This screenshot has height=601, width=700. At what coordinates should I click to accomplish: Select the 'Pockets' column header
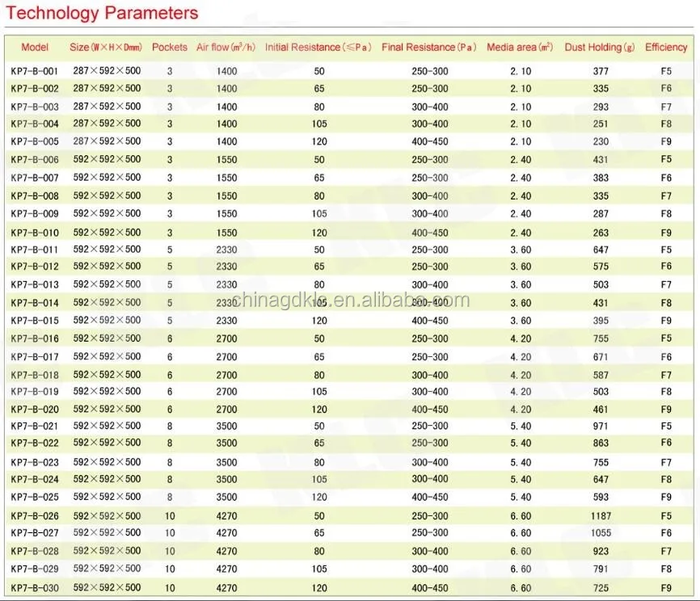coord(170,48)
